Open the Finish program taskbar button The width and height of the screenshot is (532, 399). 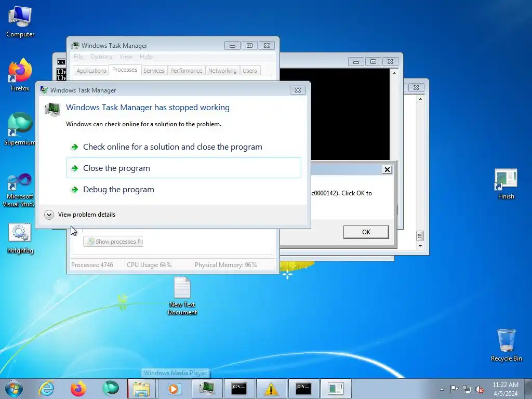tap(336, 389)
